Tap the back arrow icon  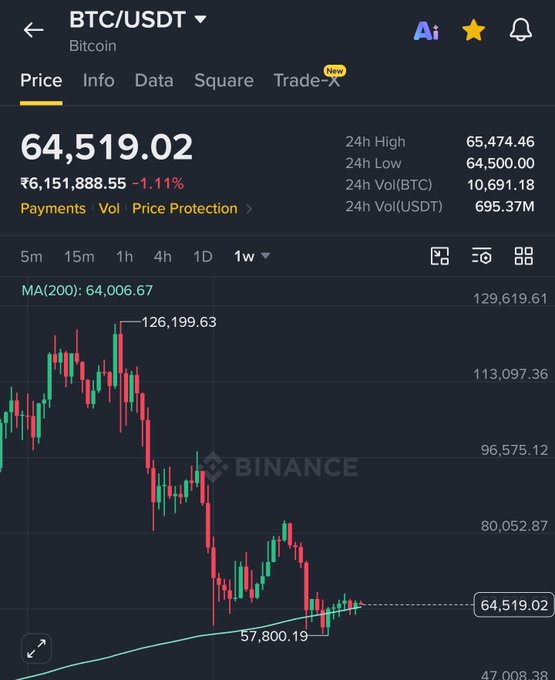pyautogui.click(x=33, y=30)
